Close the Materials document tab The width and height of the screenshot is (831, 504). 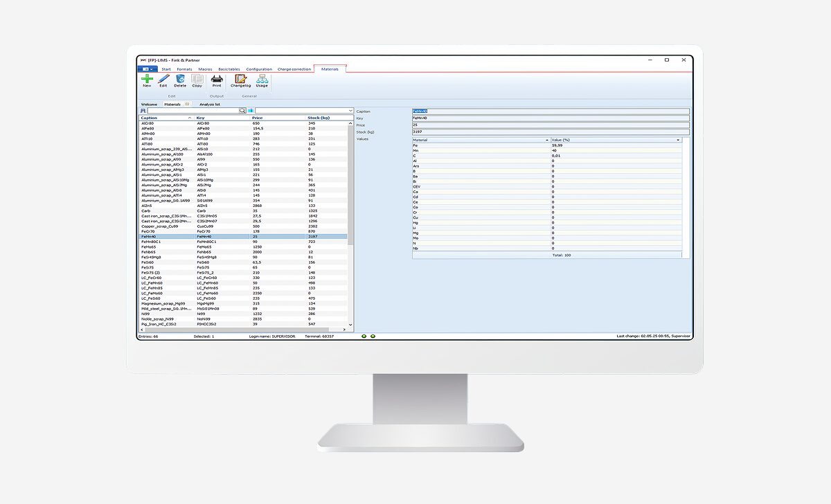click(187, 105)
